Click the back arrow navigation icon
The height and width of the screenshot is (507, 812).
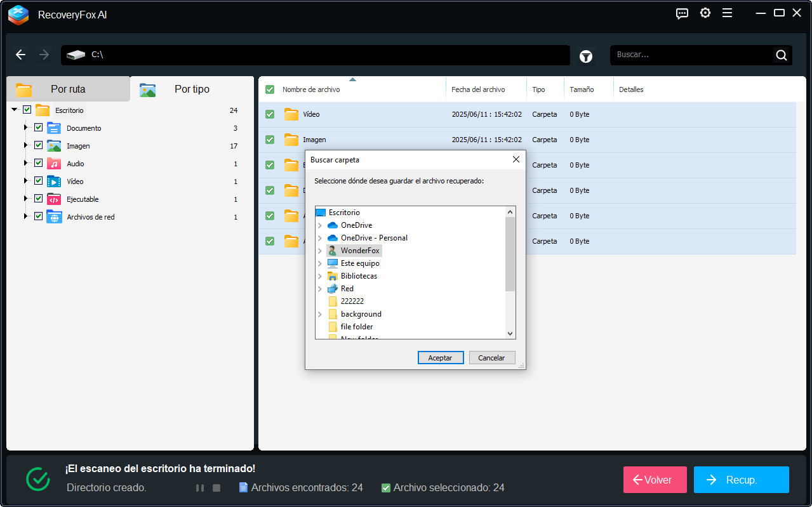tap(21, 55)
